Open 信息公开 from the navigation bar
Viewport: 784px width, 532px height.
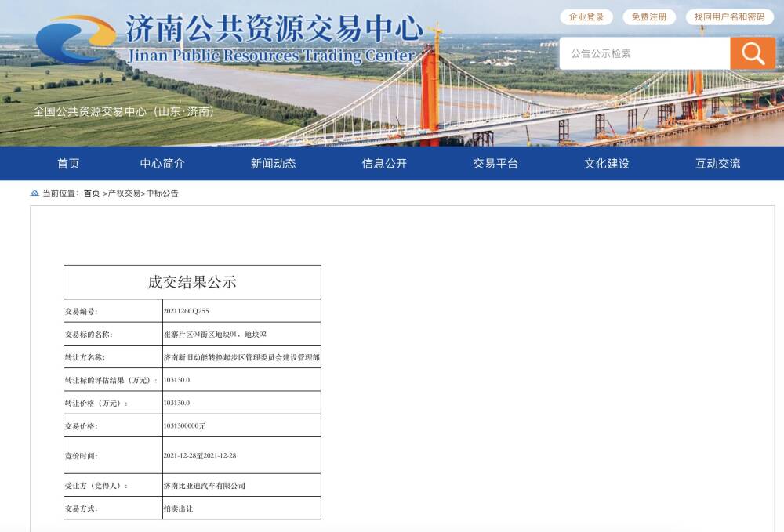click(x=384, y=164)
